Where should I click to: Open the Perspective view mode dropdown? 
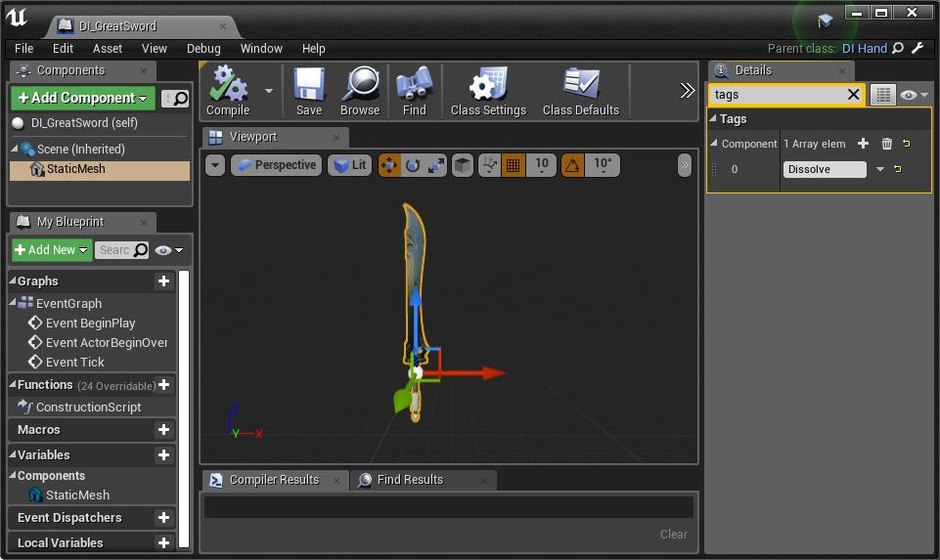276,165
